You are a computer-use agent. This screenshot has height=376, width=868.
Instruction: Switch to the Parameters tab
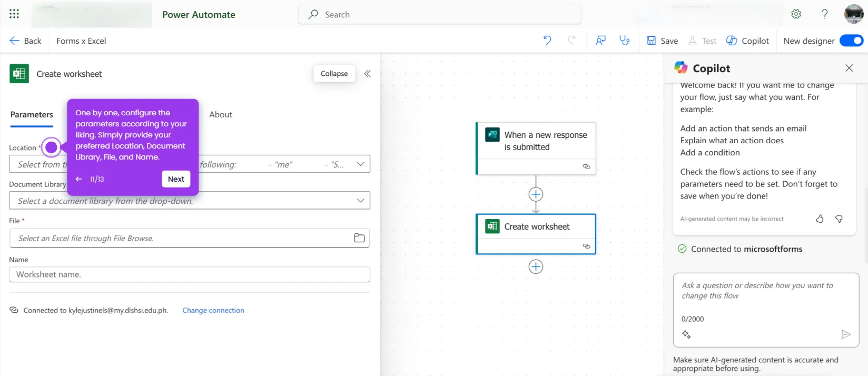coord(32,115)
